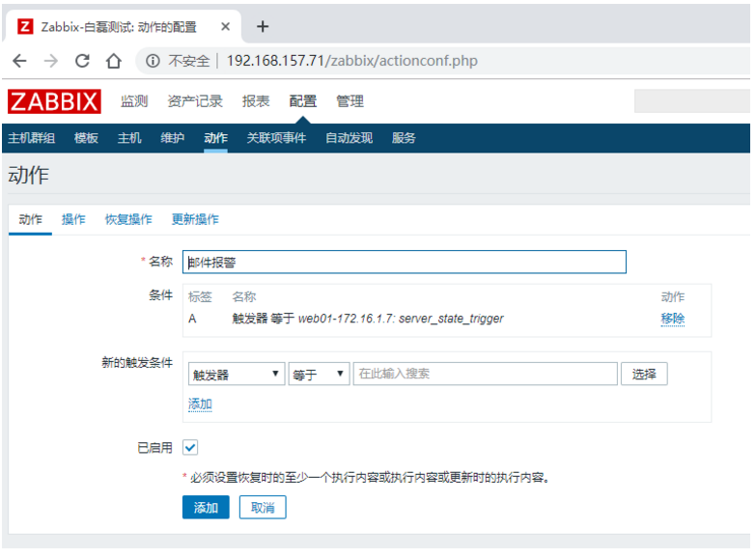The height and width of the screenshot is (558, 756).
Task: Click the browser forward arrow
Action: 50,61
